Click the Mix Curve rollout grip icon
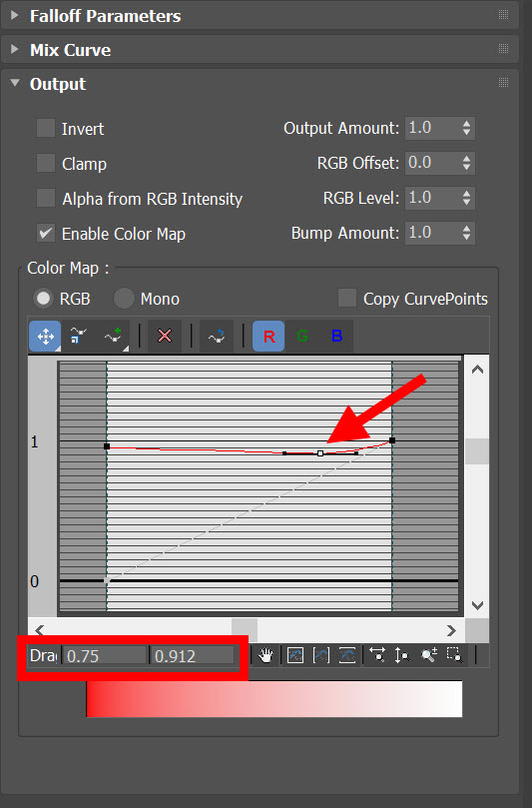 click(x=504, y=49)
